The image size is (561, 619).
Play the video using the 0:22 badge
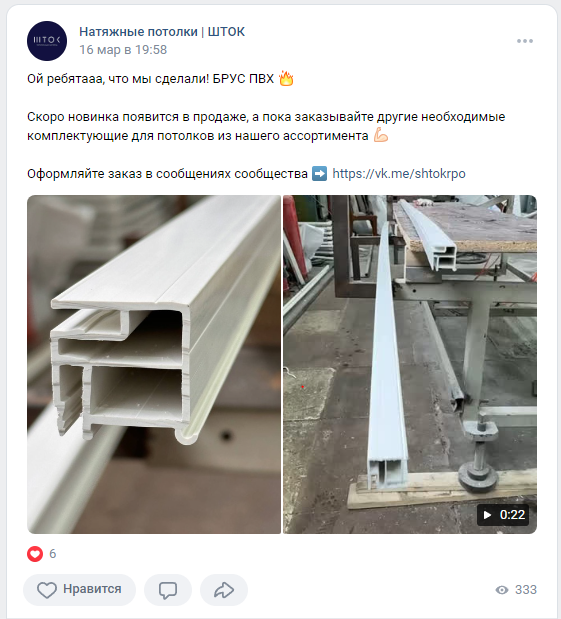click(x=503, y=515)
